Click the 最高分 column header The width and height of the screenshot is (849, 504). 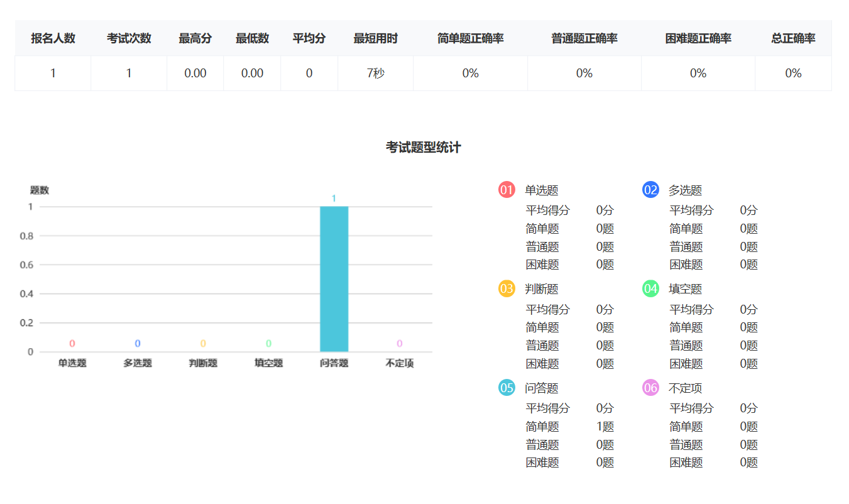195,38
